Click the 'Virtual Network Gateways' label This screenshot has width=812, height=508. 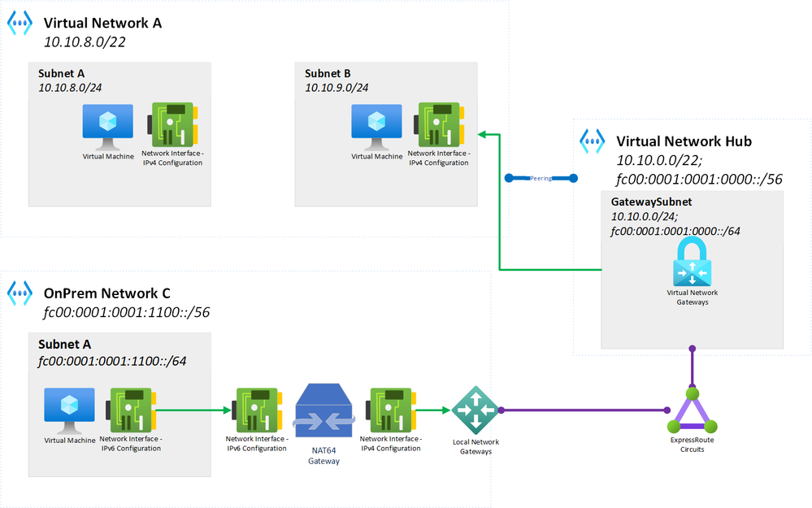(x=692, y=297)
